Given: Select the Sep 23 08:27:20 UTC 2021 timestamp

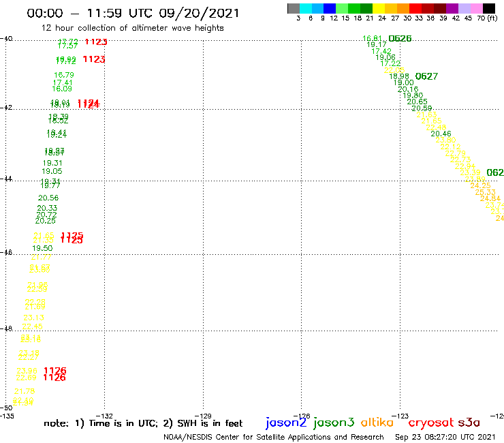Looking at the screenshot, I should (x=445, y=437).
